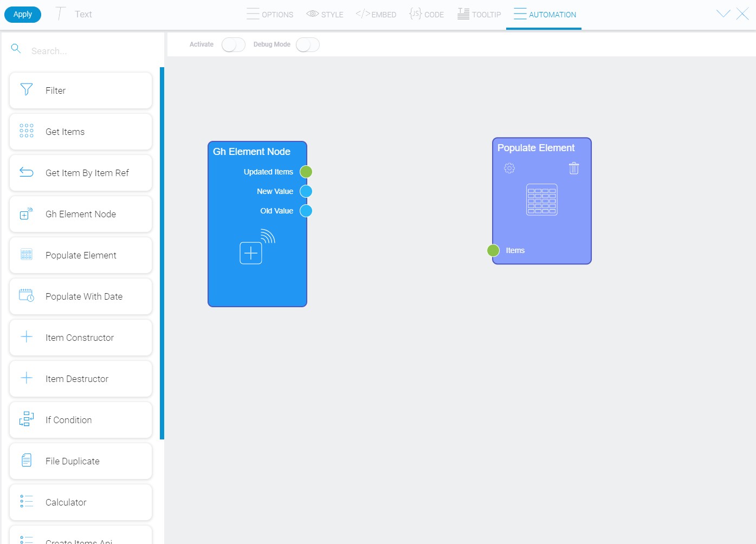The image size is (756, 544).
Task: Click the Updated Items green output port
Action: click(306, 171)
